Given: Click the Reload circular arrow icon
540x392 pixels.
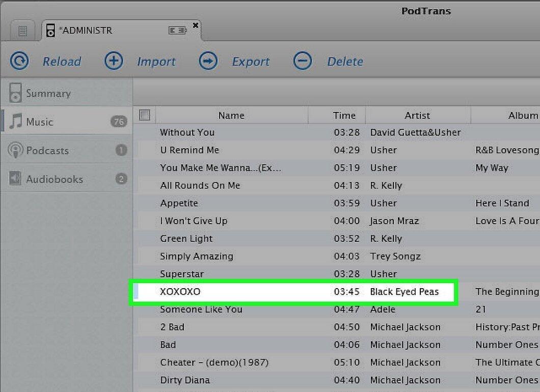Looking at the screenshot, I should 19,61.
